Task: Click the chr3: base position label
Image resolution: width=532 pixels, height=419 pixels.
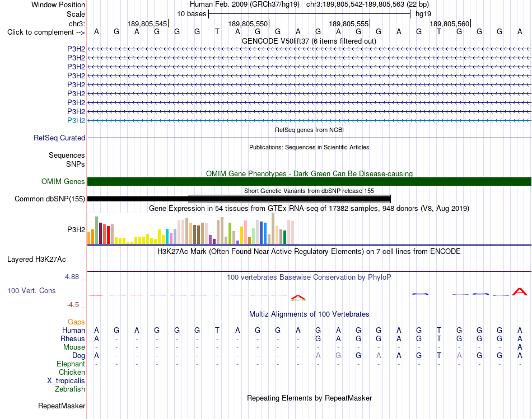Action: click(x=77, y=23)
